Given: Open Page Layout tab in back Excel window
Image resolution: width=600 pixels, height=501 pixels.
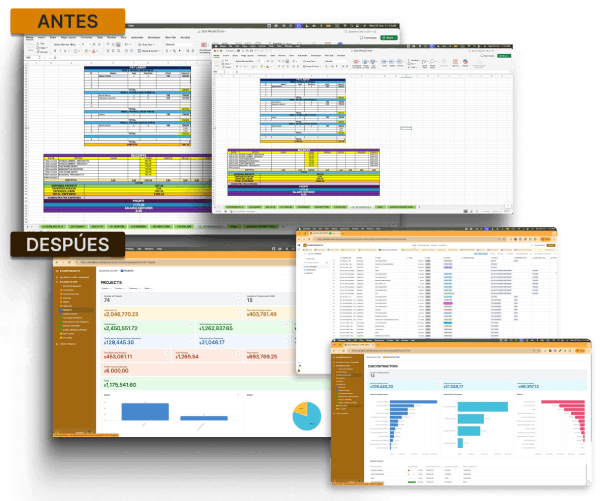Looking at the screenshot, I should coord(68,38).
